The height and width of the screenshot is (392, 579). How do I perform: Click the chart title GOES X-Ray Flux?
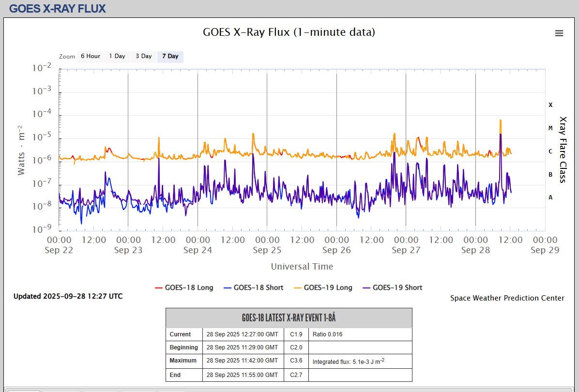point(289,32)
